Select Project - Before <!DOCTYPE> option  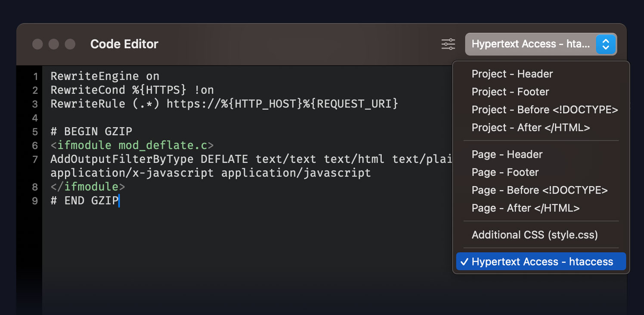545,110
